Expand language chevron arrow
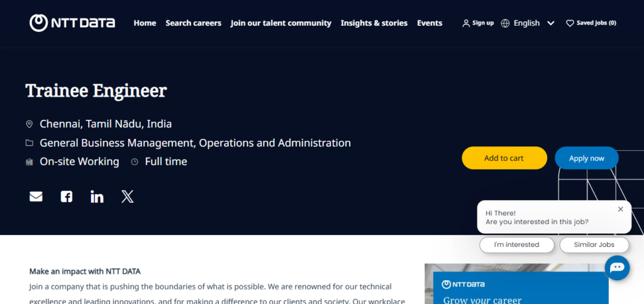This screenshot has height=304, width=644. pyautogui.click(x=551, y=23)
